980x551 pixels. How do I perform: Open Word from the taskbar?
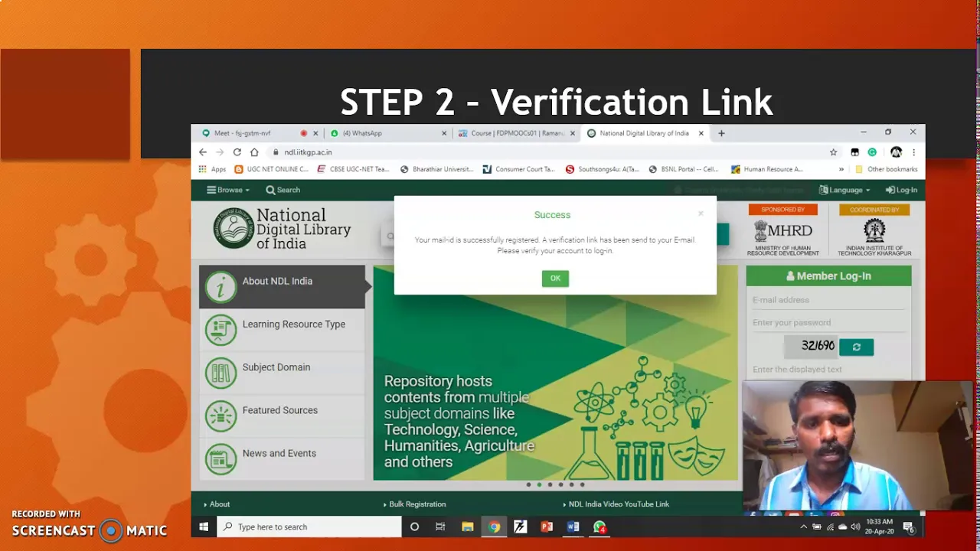573,527
